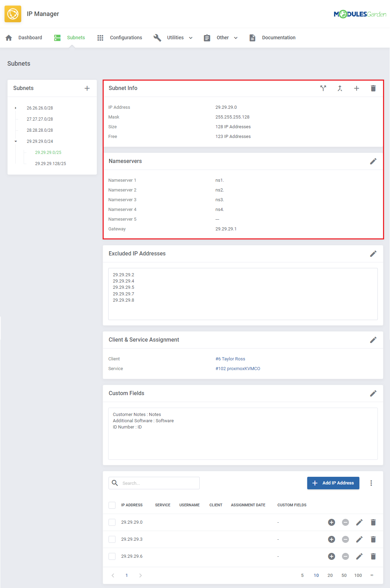
Task: Select subnet 28.28.28.0/28 in tree
Action: pyautogui.click(x=40, y=130)
